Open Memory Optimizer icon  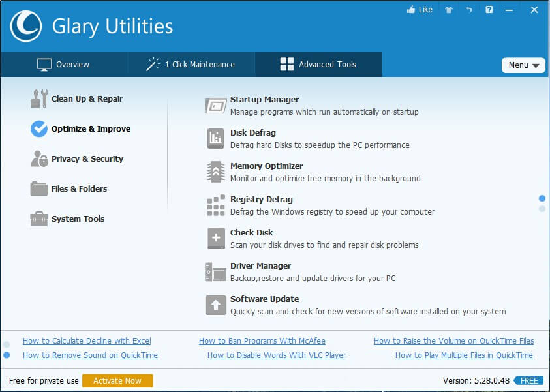click(215, 172)
